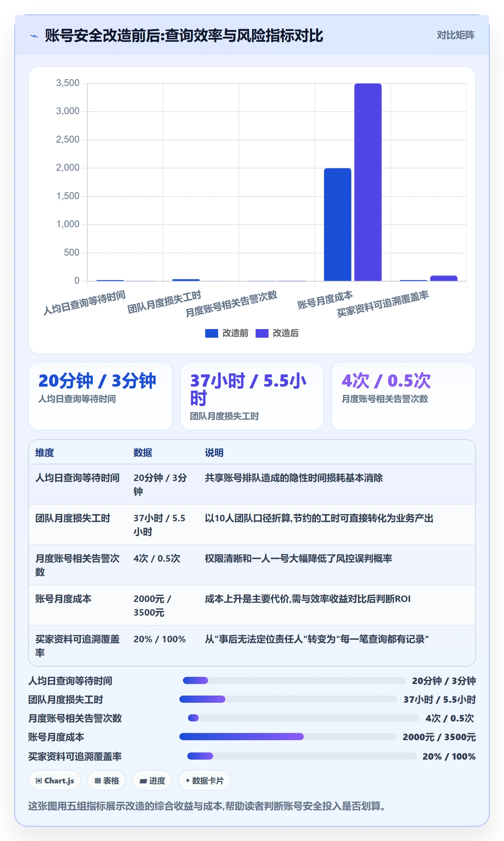Viewport: 504px width, 841px height.
Task: Click the 团队月度损失工时 progress bar
Action: coord(288,699)
